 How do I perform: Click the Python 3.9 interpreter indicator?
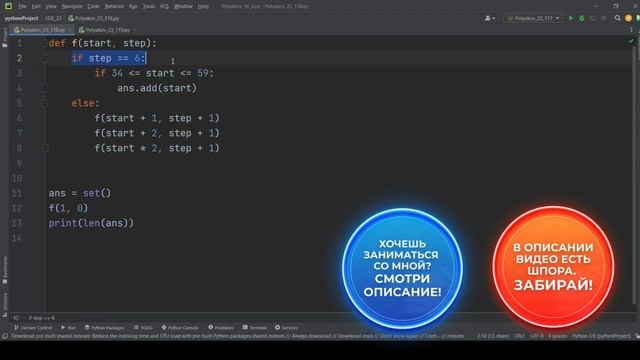(601, 336)
